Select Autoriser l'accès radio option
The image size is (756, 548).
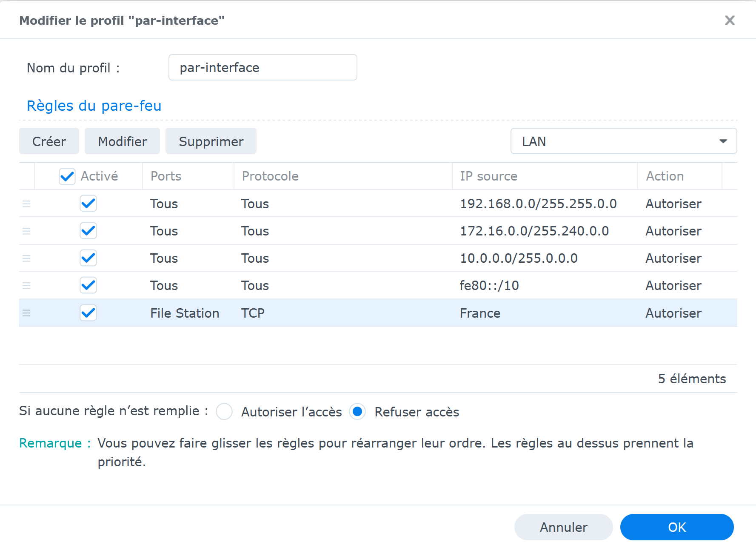tap(224, 412)
